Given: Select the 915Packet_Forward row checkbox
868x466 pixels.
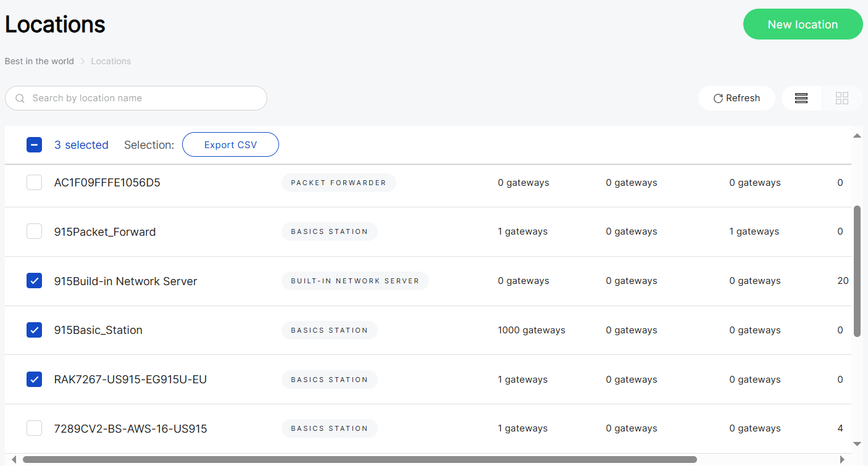Looking at the screenshot, I should point(35,231).
